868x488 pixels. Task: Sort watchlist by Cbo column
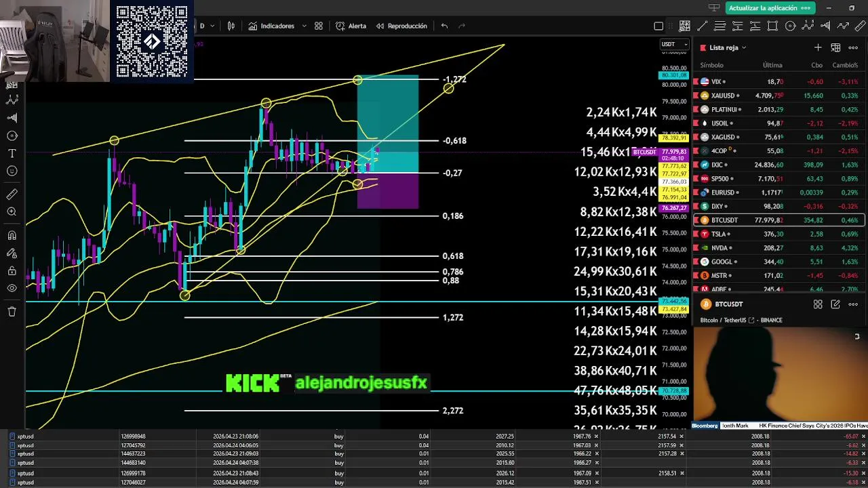(816, 65)
